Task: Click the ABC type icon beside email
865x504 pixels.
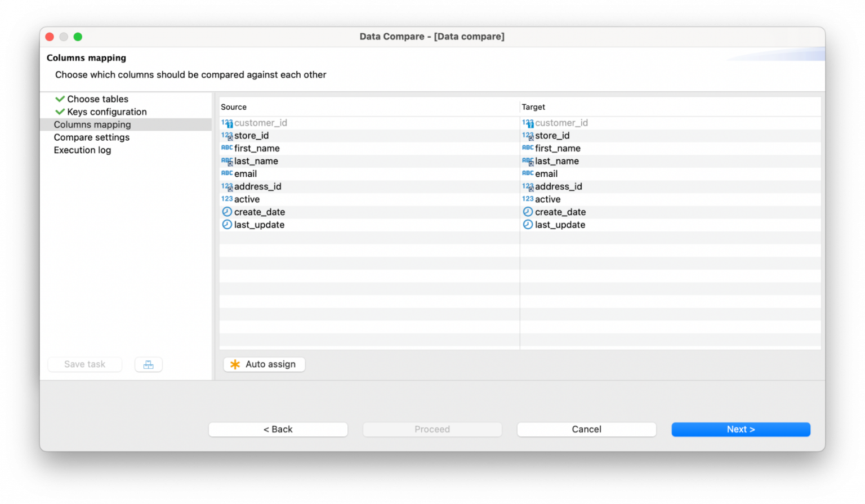Action: click(226, 173)
